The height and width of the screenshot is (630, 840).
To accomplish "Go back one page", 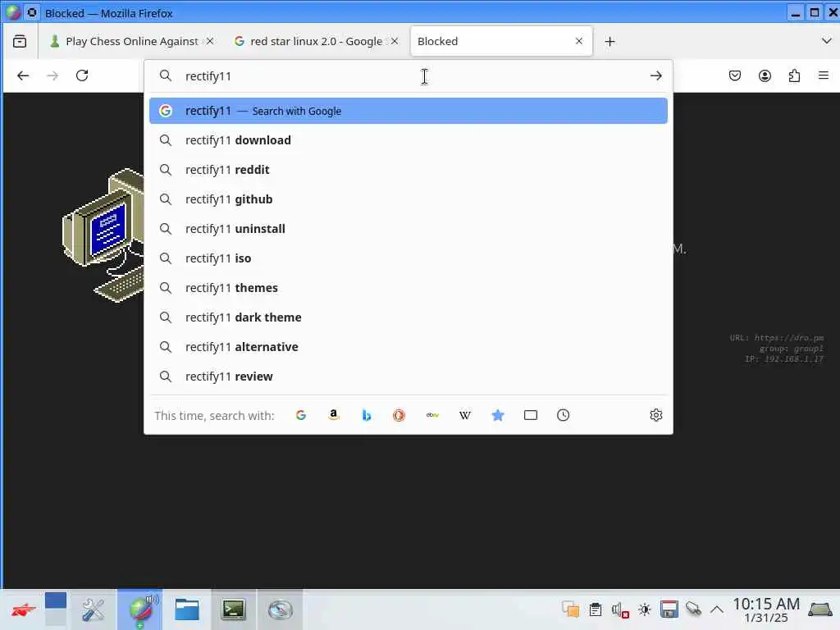I will [23, 76].
